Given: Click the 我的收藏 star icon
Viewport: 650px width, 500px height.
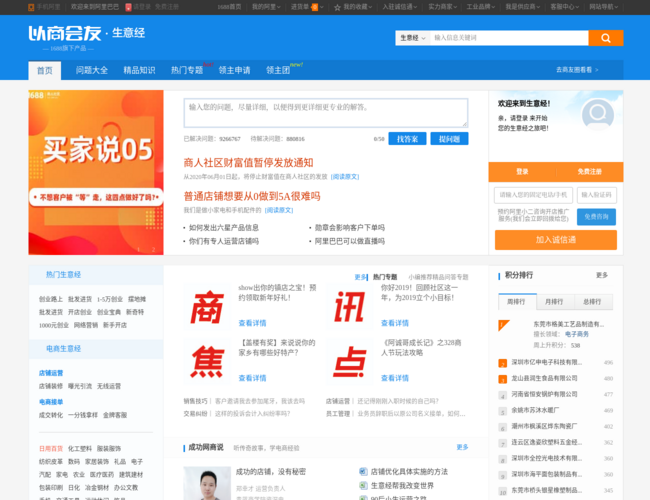Looking at the screenshot, I should pos(337,7).
